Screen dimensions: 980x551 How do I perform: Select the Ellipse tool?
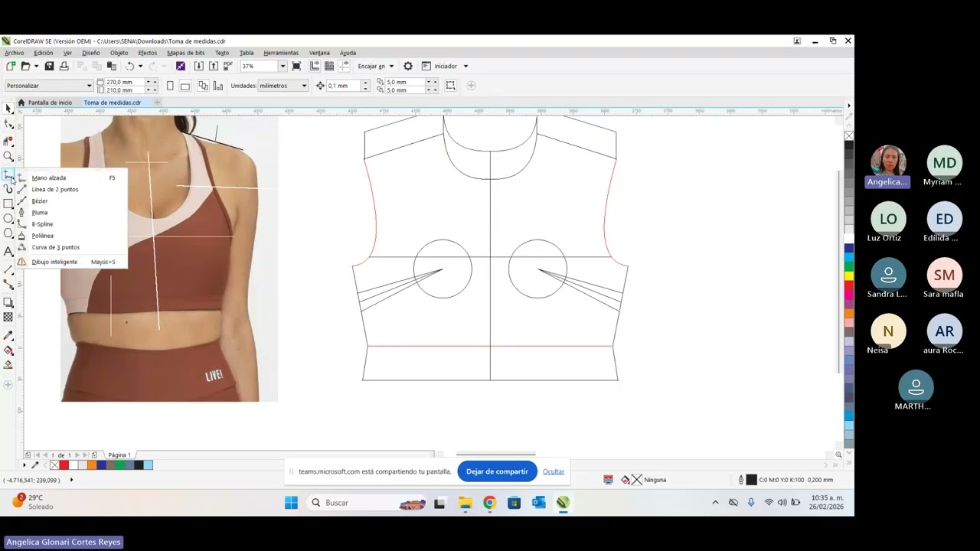click(x=8, y=219)
